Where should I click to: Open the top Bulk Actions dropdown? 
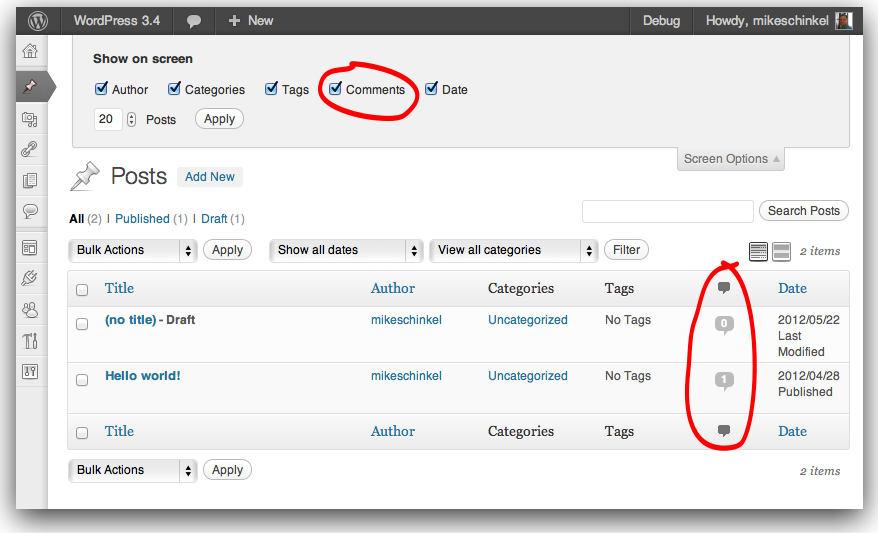click(x=133, y=250)
